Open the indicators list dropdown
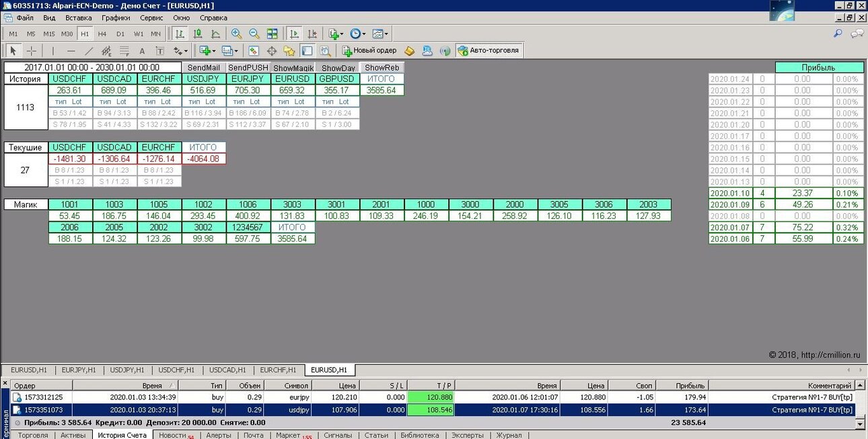 pos(336,34)
